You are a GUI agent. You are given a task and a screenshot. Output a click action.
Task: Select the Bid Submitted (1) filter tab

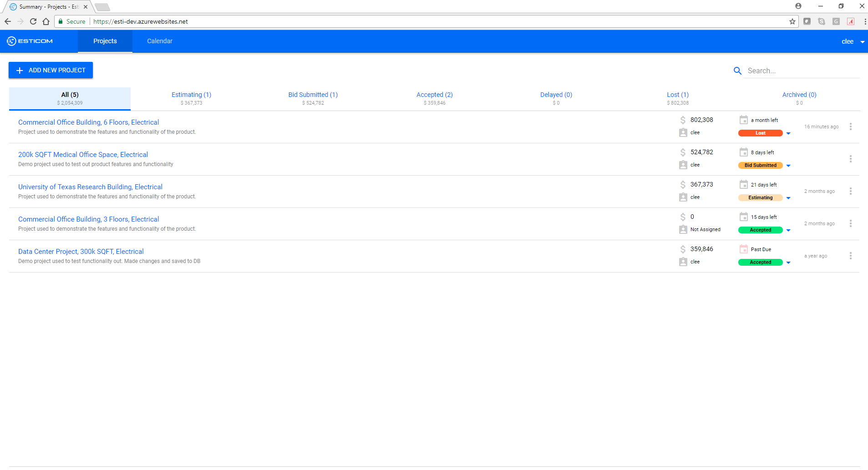coord(313,99)
